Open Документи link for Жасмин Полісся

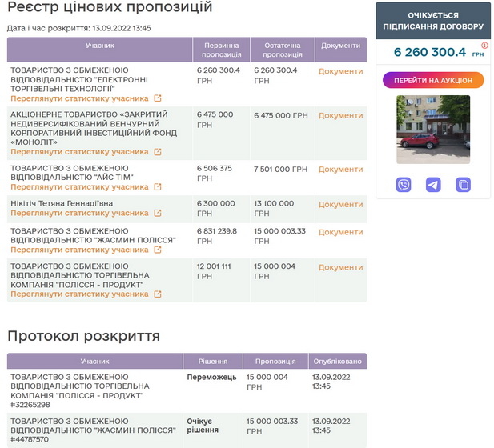pyautogui.click(x=340, y=232)
